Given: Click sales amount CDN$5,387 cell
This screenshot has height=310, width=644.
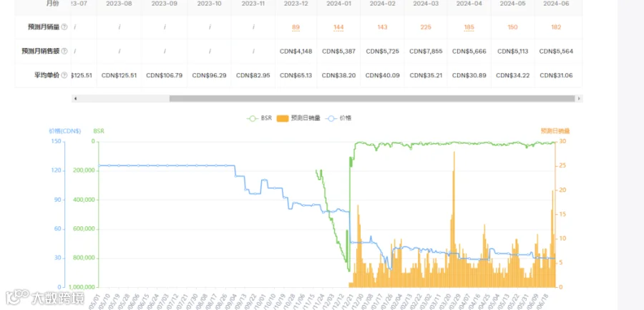Looking at the screenshot, I should tap(338, 52).
